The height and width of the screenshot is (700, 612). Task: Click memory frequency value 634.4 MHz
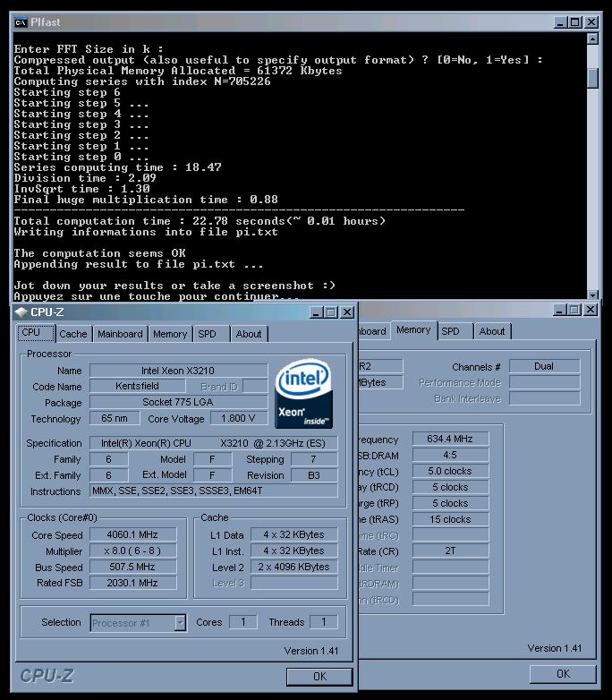point(450,439)
